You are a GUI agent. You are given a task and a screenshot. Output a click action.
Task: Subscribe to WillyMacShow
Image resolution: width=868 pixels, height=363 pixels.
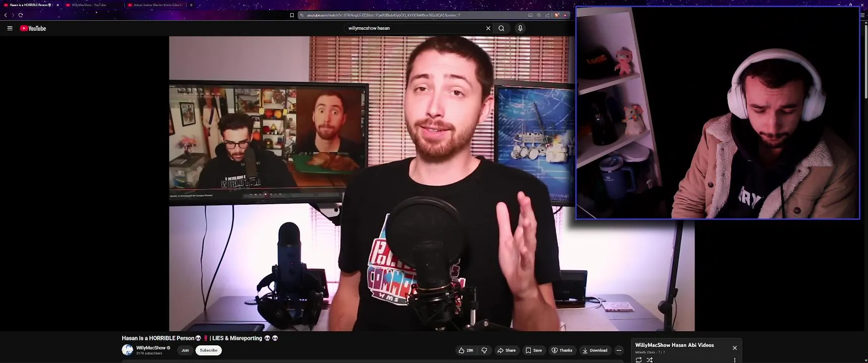point(208,350)
